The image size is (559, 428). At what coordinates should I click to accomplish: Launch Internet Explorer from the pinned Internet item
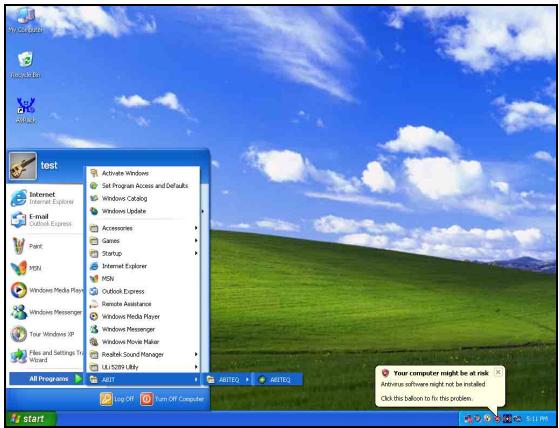[45, 198]
